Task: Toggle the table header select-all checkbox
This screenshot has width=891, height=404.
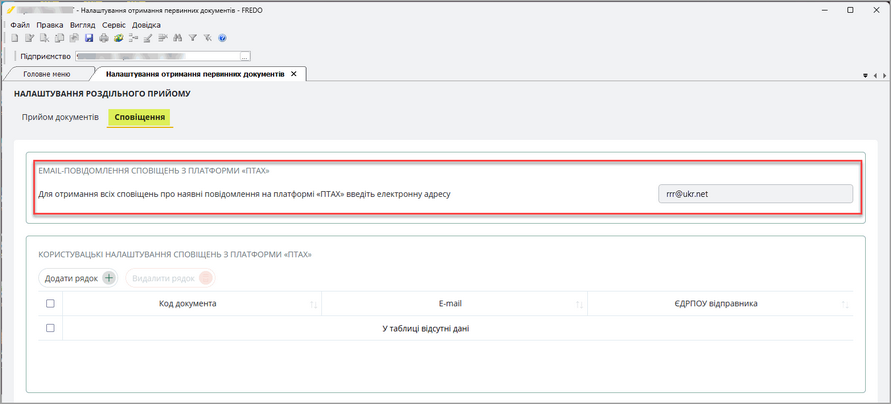Action: point(50,303)
